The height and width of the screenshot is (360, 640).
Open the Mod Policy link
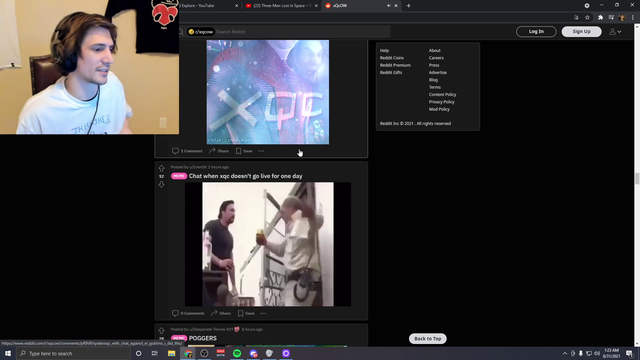tap(439, 109)
